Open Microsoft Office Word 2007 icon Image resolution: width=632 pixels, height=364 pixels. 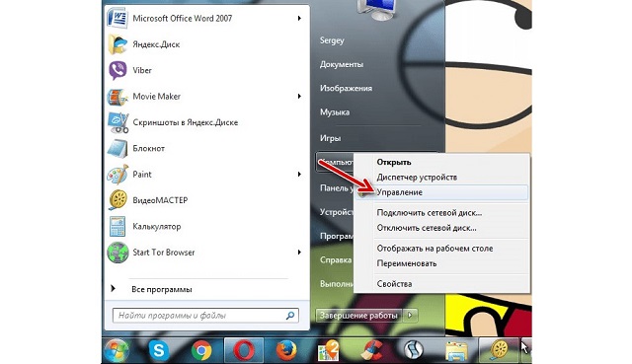(x=118, y=18)
